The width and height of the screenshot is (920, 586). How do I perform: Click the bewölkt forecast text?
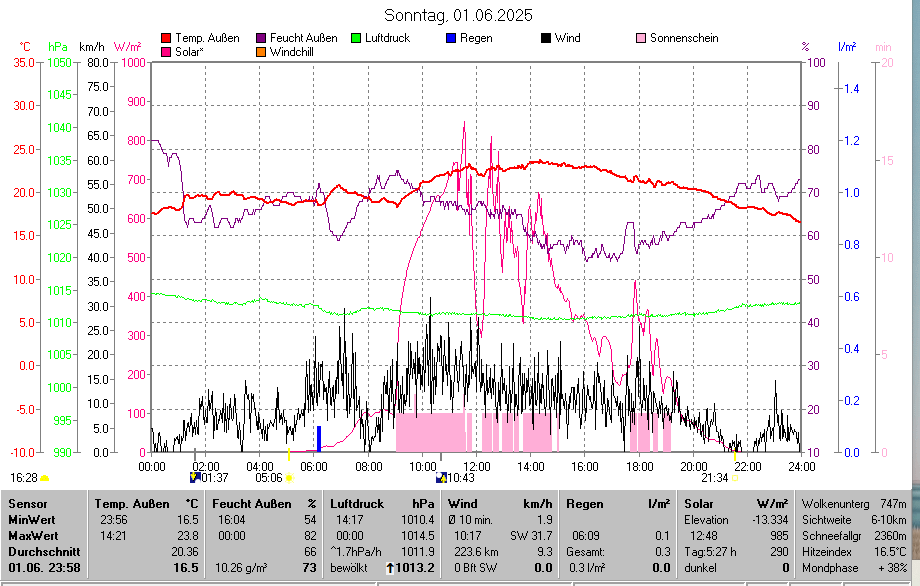[x=349, y=568]
